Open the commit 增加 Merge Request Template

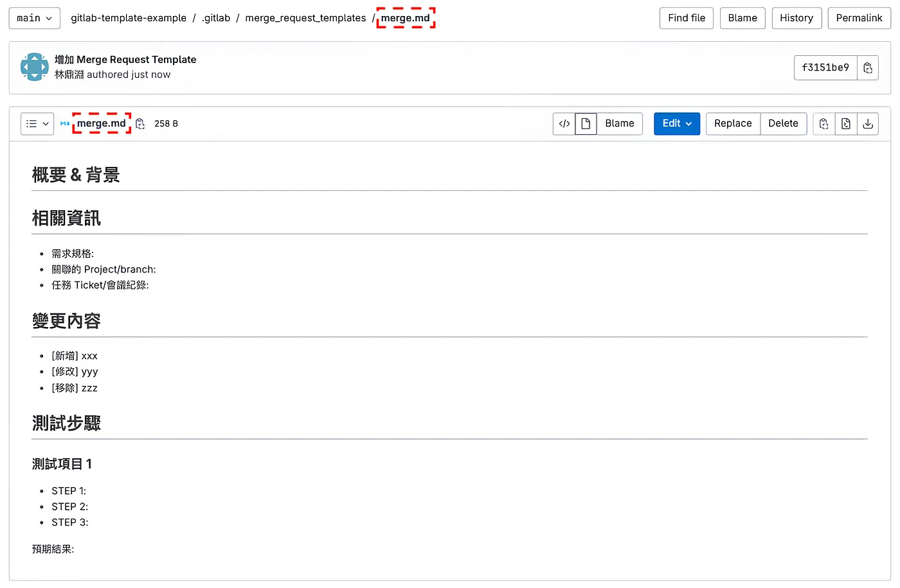click(x=125, y=60)
